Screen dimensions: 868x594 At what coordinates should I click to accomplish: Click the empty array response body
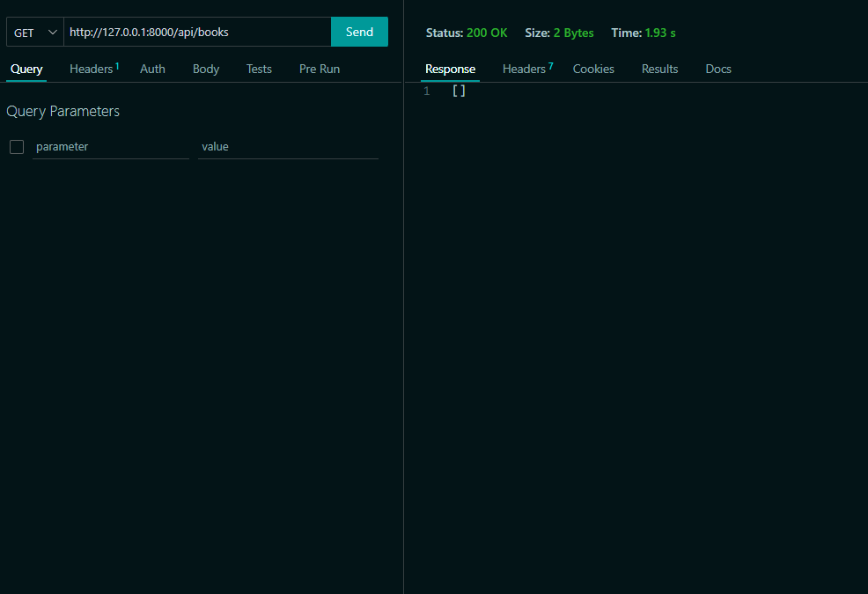pos(459,91)
